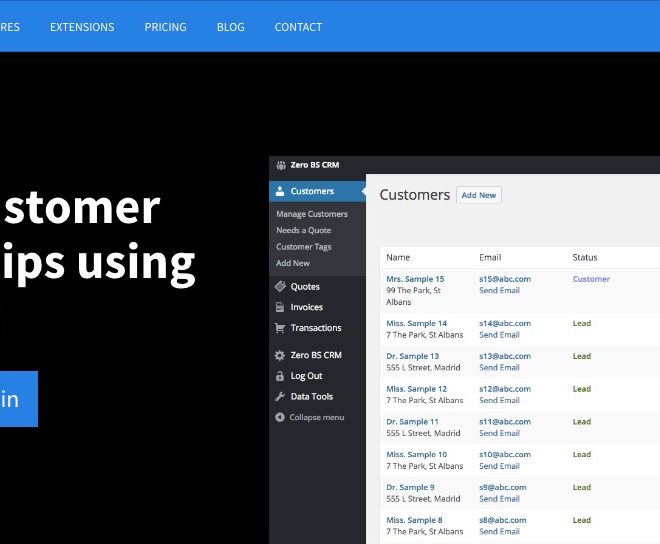Open the PRICING page

click(x=165, y=27)
